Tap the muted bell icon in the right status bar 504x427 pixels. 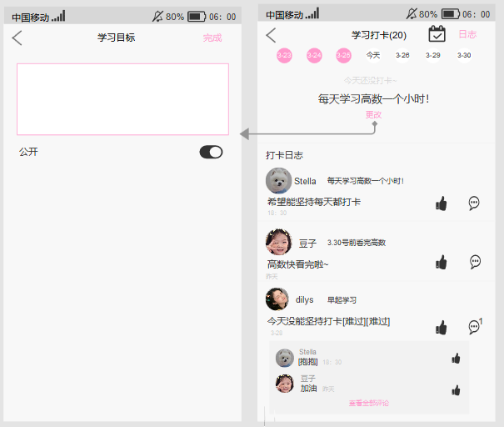pos(411,14)
